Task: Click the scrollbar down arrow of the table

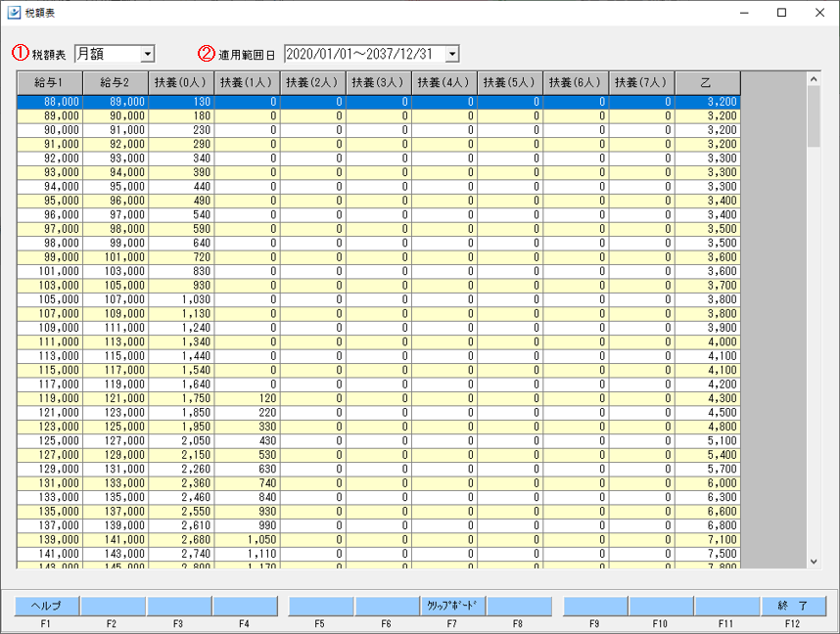Action: [814, 562]
